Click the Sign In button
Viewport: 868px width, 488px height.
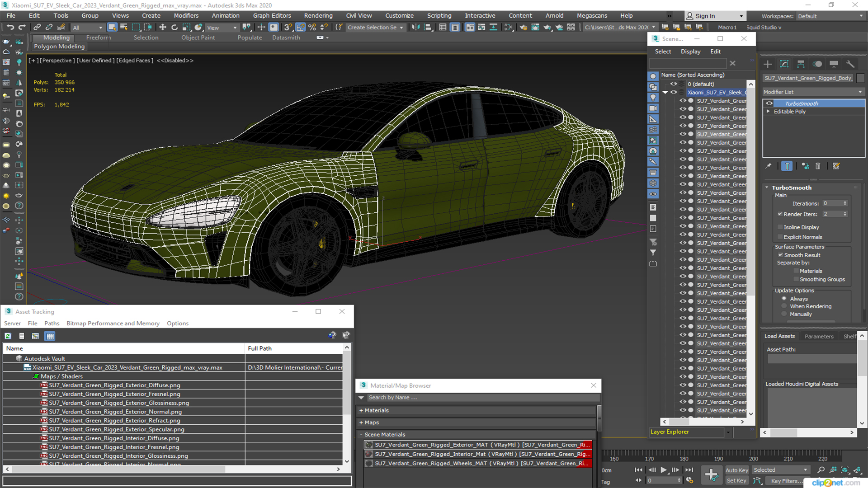(x=715, y=16)
